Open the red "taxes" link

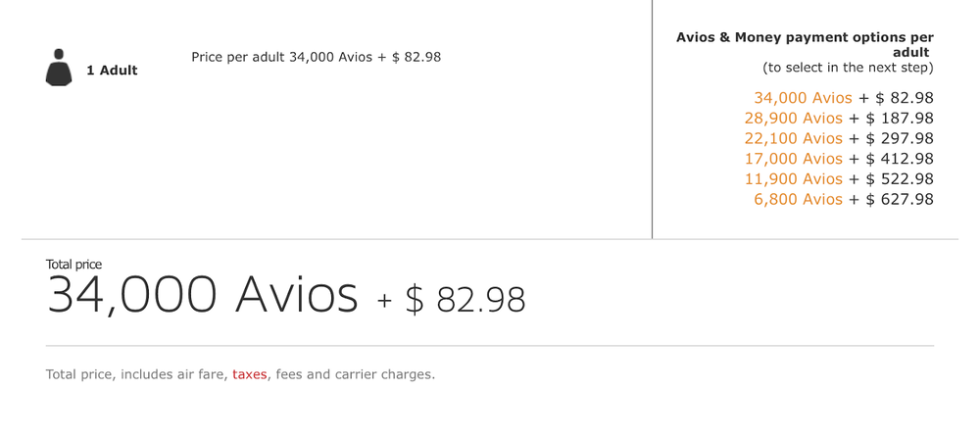250,374
